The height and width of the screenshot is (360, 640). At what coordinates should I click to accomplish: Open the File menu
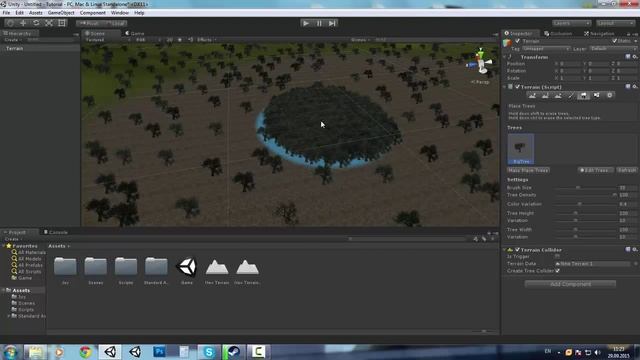coord(7,13)
